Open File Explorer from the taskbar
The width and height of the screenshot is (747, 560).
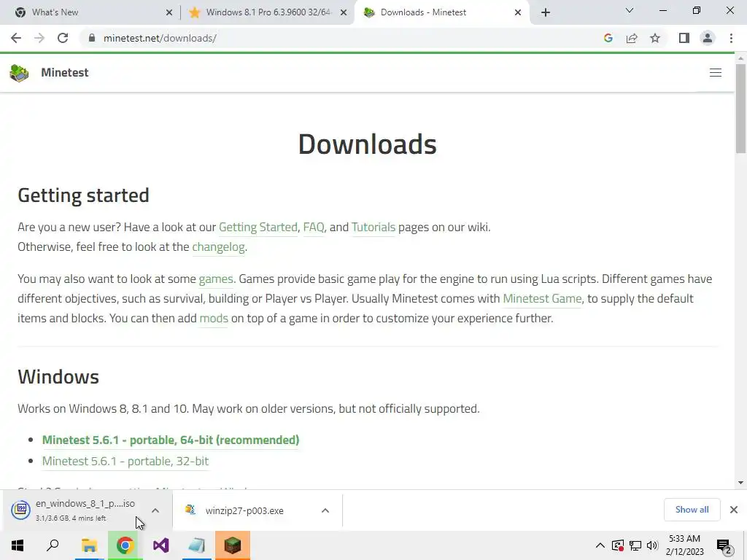[x=89, y=545]
